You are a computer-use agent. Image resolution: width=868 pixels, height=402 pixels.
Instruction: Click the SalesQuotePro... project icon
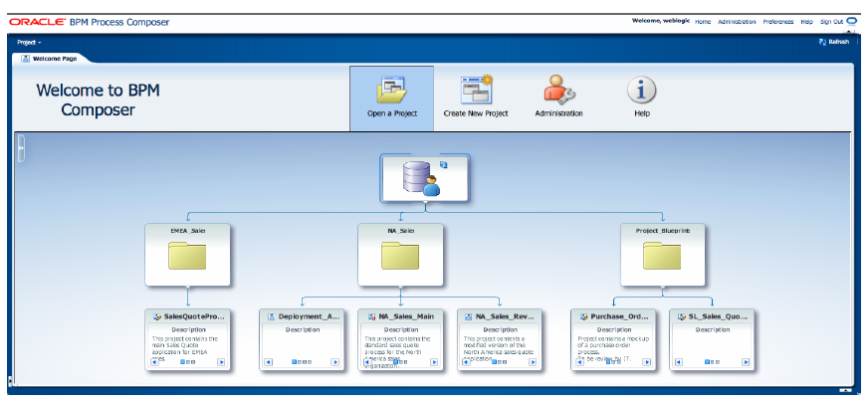point(156,316)
